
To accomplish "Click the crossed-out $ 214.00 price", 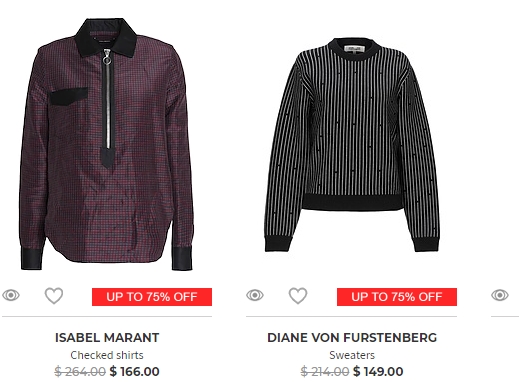I will click(325, 371).
